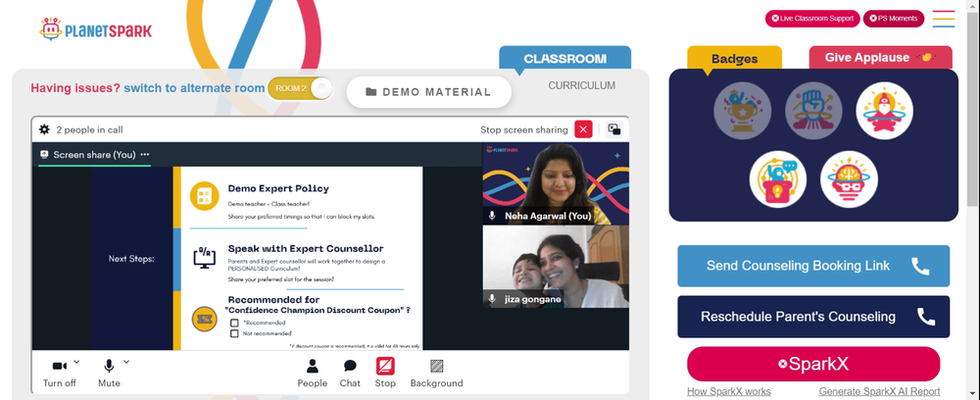Award the lightbulb chat badge

click(778, 179)
